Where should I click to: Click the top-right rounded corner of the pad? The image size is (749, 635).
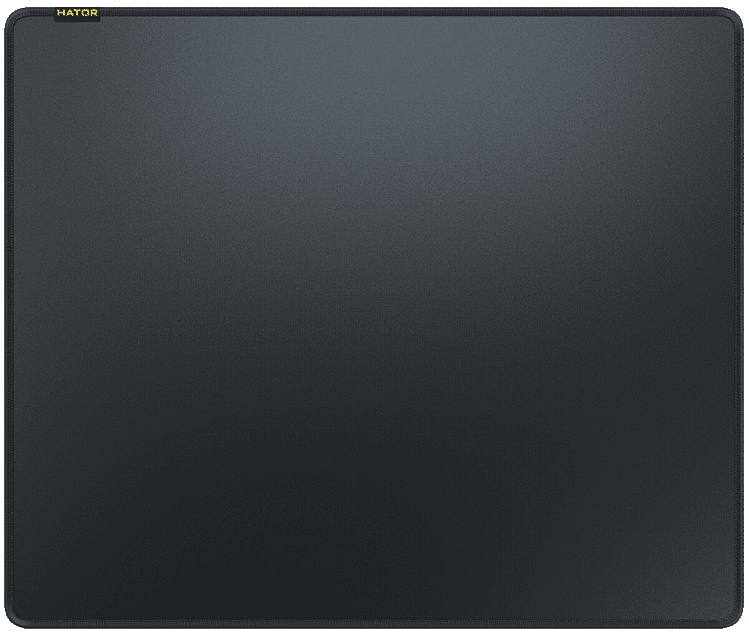coord(734,17)
